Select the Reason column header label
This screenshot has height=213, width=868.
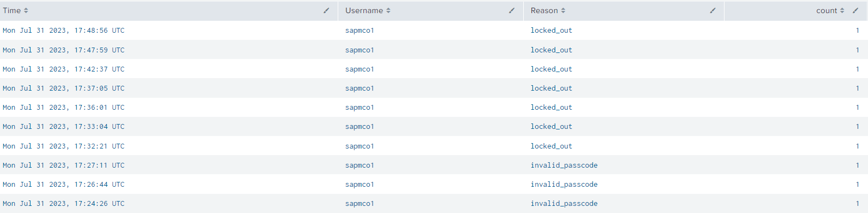point(544,10)
